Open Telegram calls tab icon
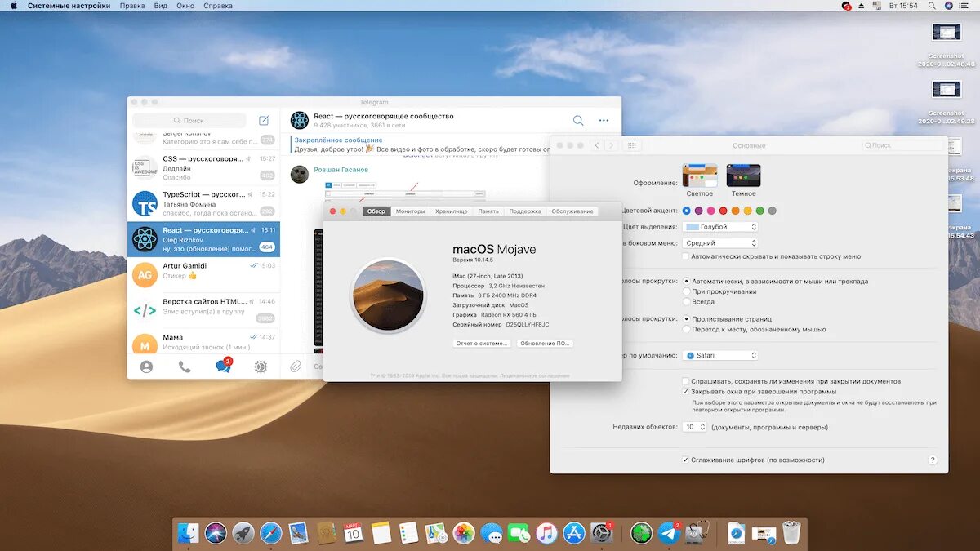 point(185,367)
